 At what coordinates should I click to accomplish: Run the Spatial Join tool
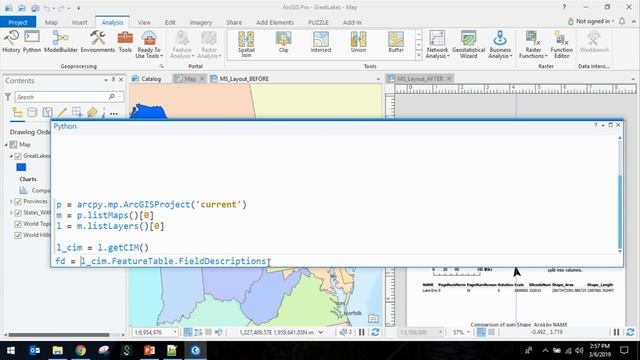(x=246, y=44)
